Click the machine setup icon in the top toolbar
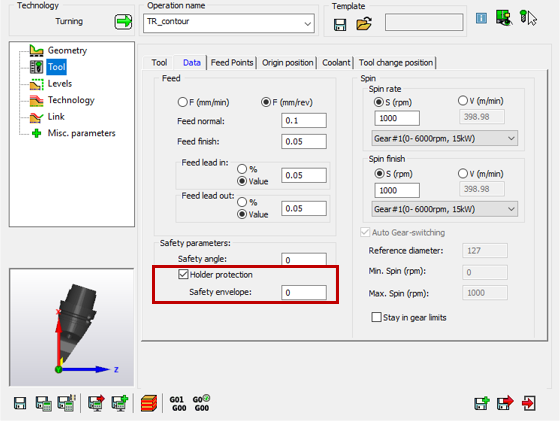 [x=504, y=17]
